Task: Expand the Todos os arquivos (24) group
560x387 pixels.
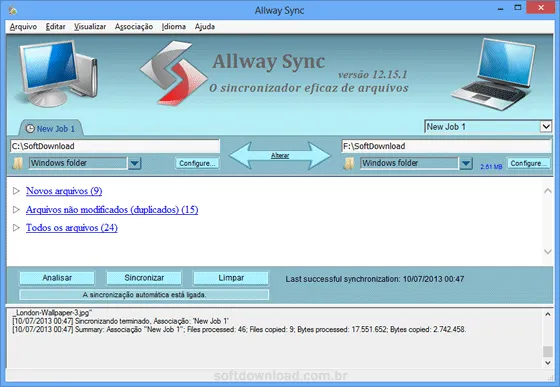Action: click(16, 228)
